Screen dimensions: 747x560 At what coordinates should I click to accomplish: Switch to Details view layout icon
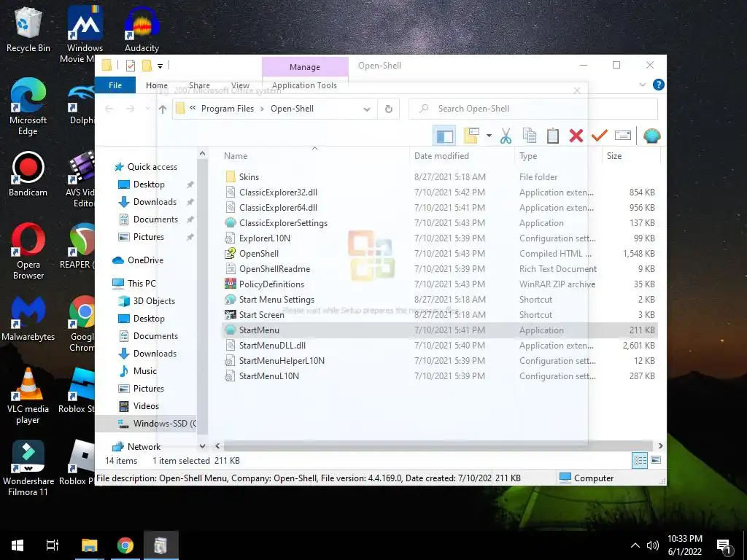[640, 460]
